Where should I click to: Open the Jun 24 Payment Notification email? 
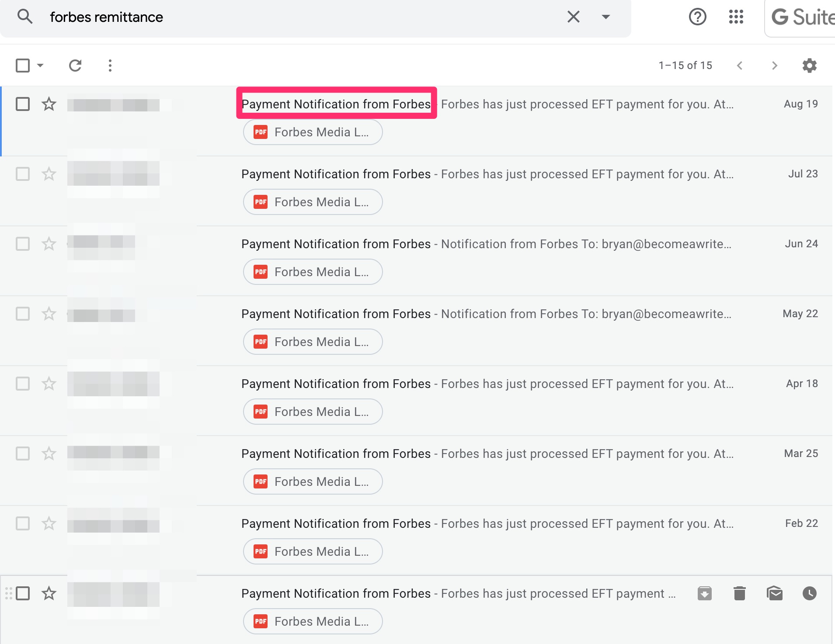pyautogui.click(x=336, y=244)
